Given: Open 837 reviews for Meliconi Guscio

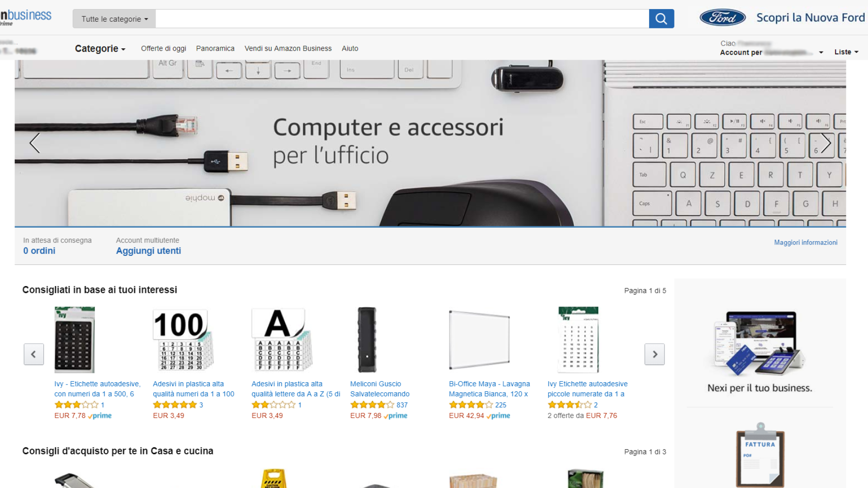Looking at the screenshot, I should click(402, 405).
